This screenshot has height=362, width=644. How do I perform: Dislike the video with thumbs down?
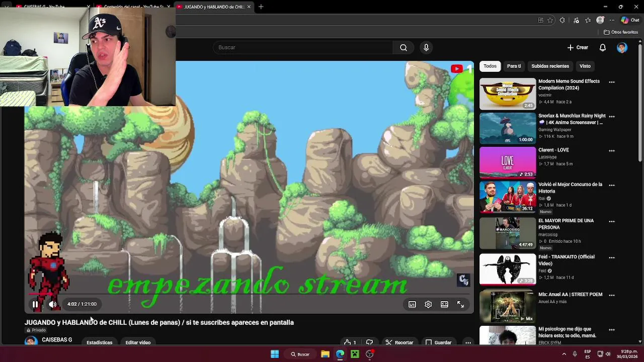click(369, 342)
